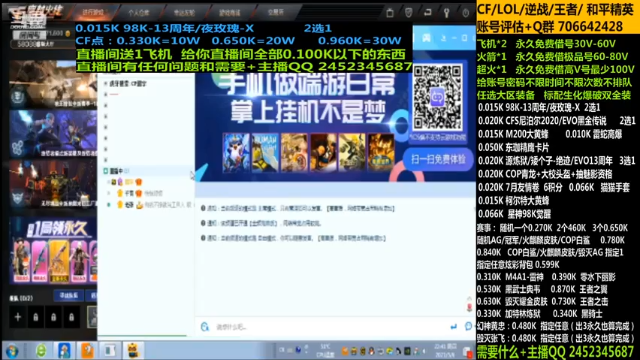640x360 pixels.
Task: Open the 1局领永久 promotional banner
Action: (53, 250)
